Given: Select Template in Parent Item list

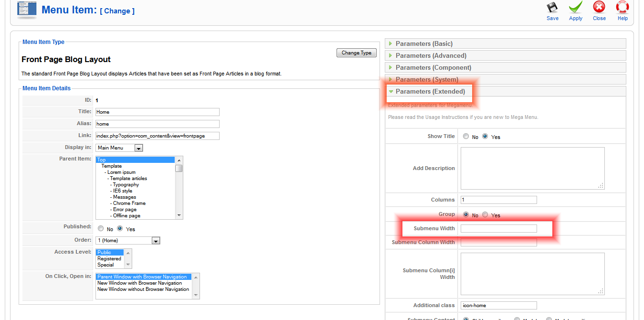Looking at the screenshot, I should (136, 166).
